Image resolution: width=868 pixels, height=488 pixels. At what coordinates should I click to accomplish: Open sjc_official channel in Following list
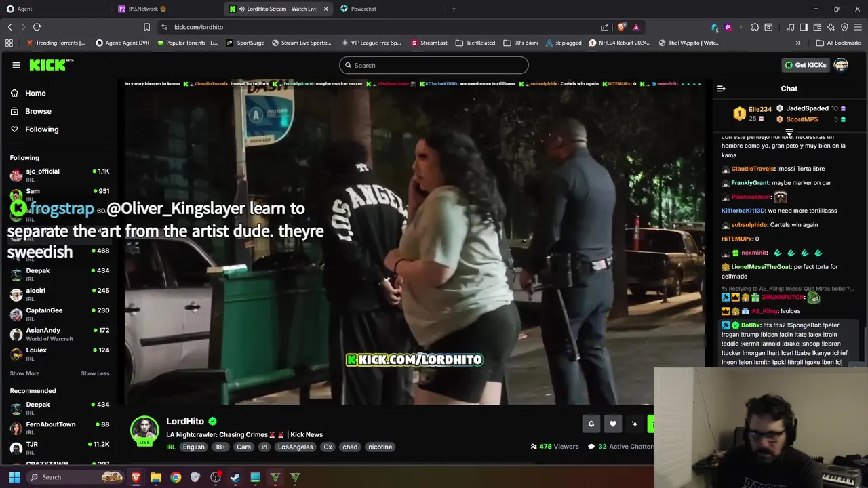click(x=60, y=175)
